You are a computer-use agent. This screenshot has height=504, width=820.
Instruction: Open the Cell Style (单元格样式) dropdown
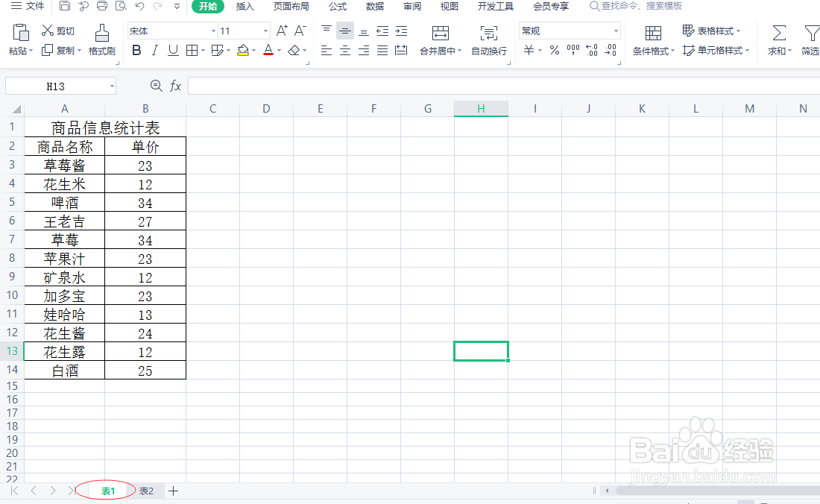coord(716,50)
